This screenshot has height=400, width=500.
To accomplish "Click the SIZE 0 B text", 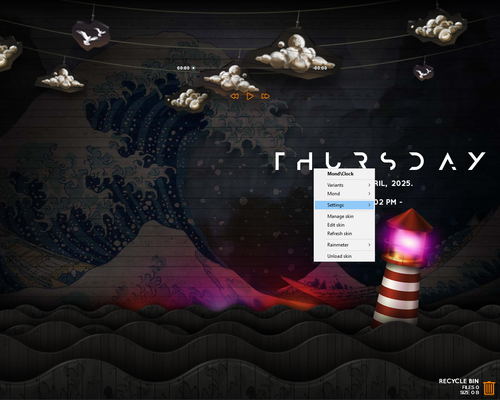I will [x=470, y=393].
